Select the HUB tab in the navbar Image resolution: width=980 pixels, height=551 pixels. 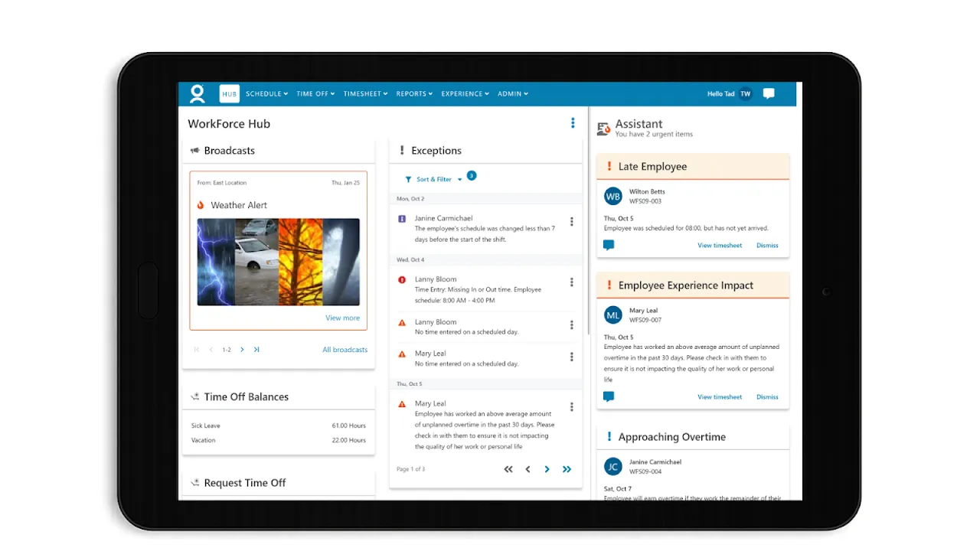230,94
